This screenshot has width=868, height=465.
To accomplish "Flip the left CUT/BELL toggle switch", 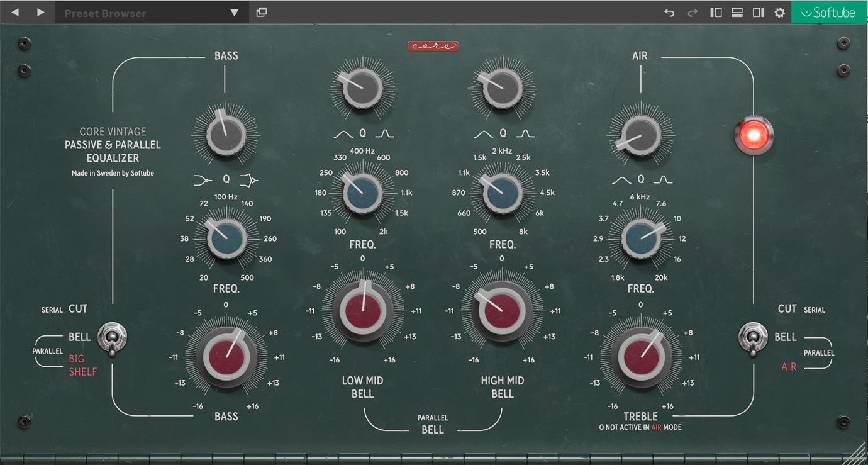I will 113,339.
